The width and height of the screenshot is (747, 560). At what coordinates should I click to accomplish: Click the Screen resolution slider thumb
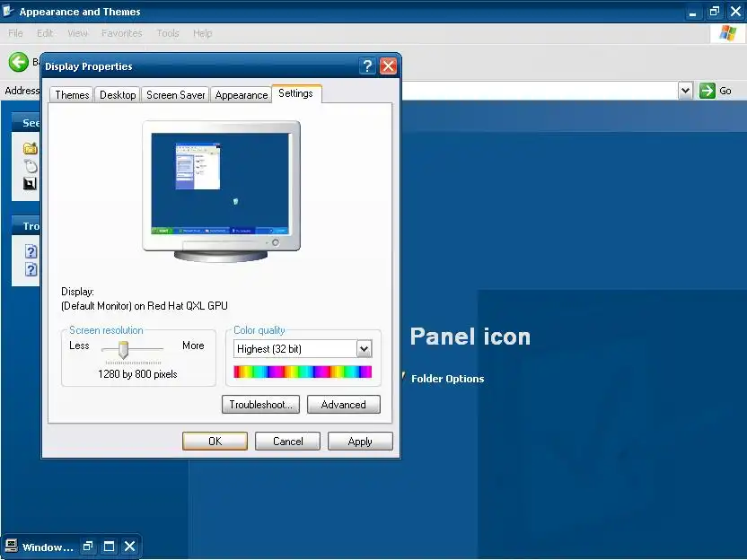click(x=123, y=349)
